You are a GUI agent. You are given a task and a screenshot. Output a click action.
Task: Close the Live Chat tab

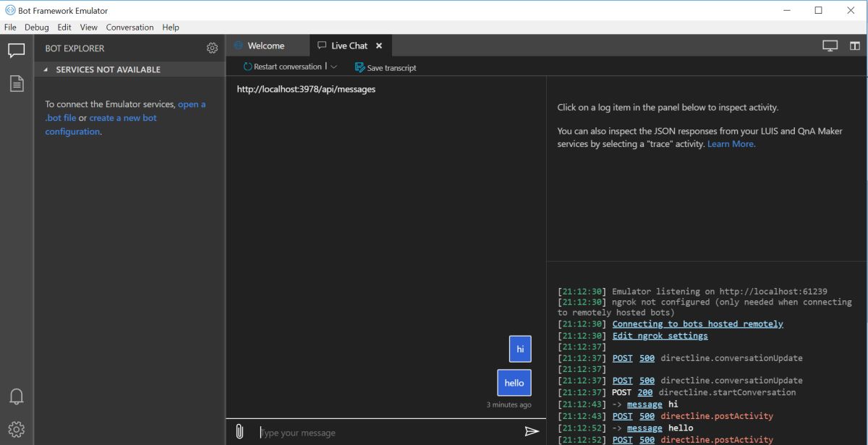pyautogui.click(x=379, y=46)
